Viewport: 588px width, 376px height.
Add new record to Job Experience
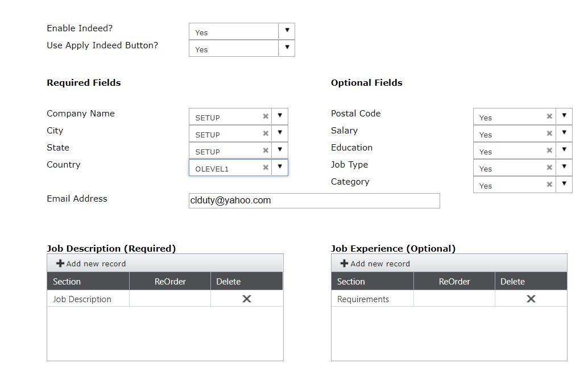(375, 264)
